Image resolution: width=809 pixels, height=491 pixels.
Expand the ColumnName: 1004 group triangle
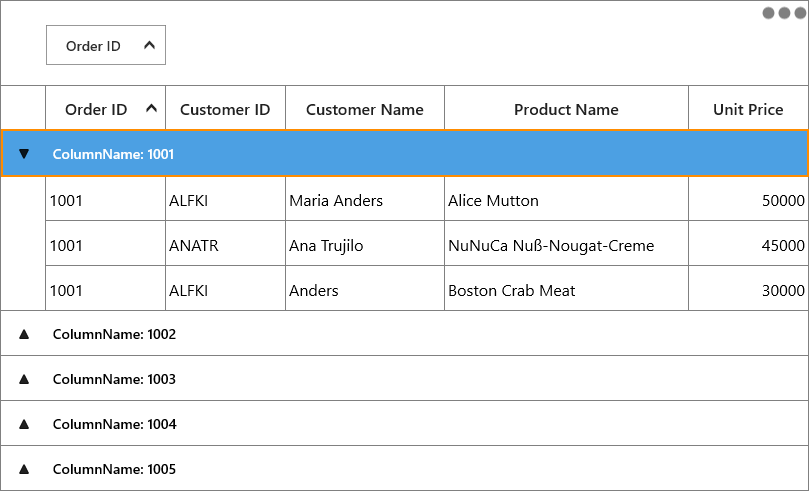point(24,424)
